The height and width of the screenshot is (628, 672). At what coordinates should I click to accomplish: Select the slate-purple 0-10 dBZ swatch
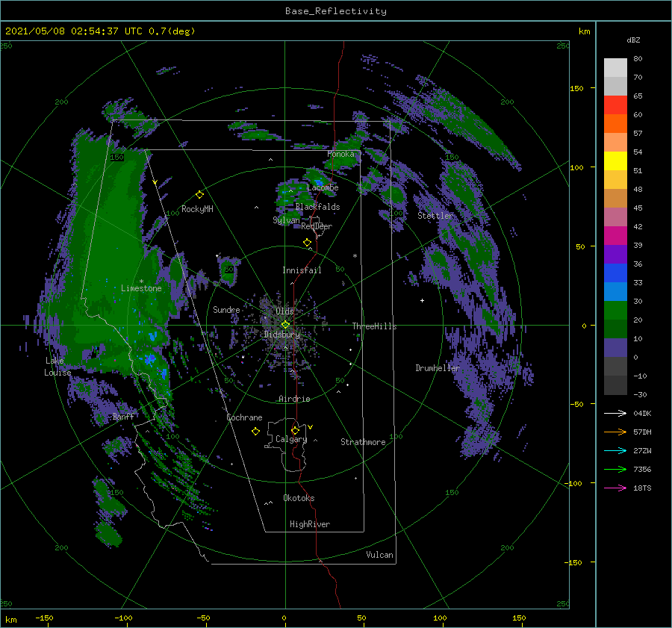[x=615, y=348]
